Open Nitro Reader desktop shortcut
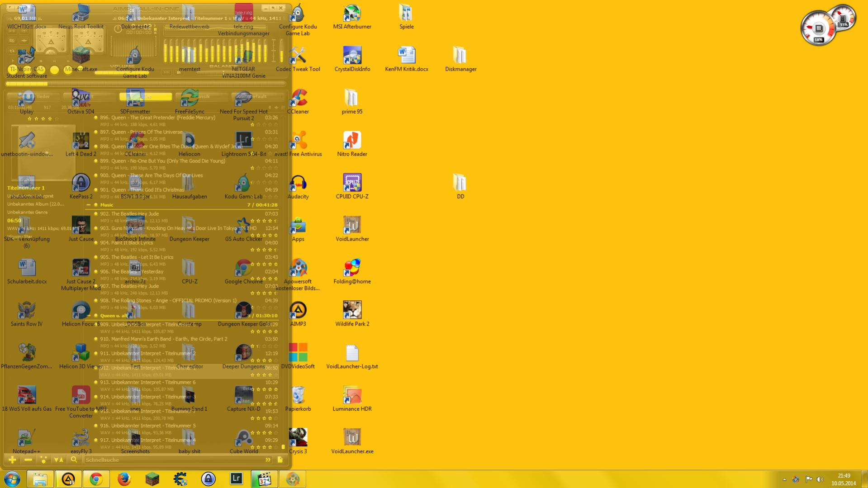The width and height of the screenshot is (868, 488). click(x=352, y=145)
